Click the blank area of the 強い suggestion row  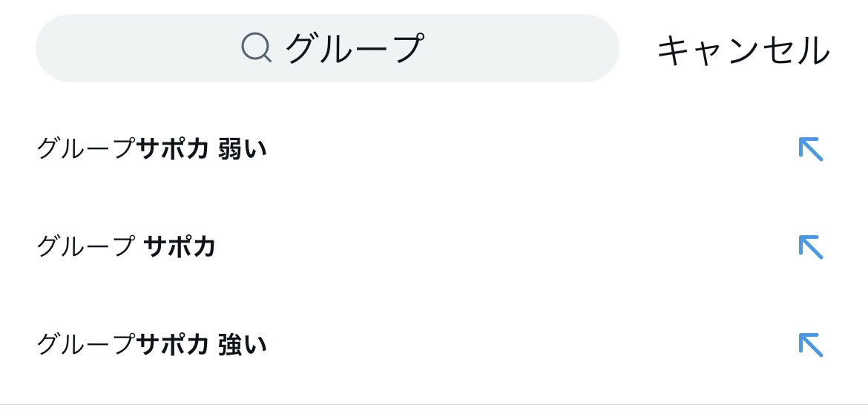[x=519, y=344]
